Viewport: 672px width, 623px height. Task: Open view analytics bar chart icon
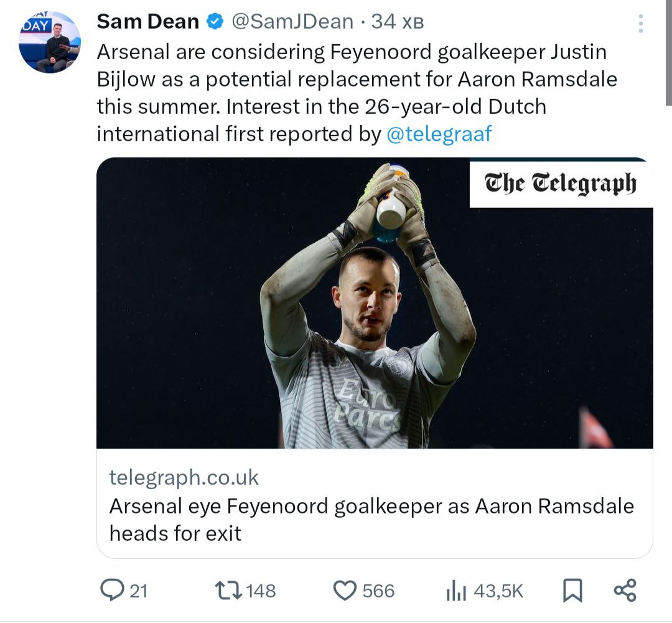tap(455, 591)
